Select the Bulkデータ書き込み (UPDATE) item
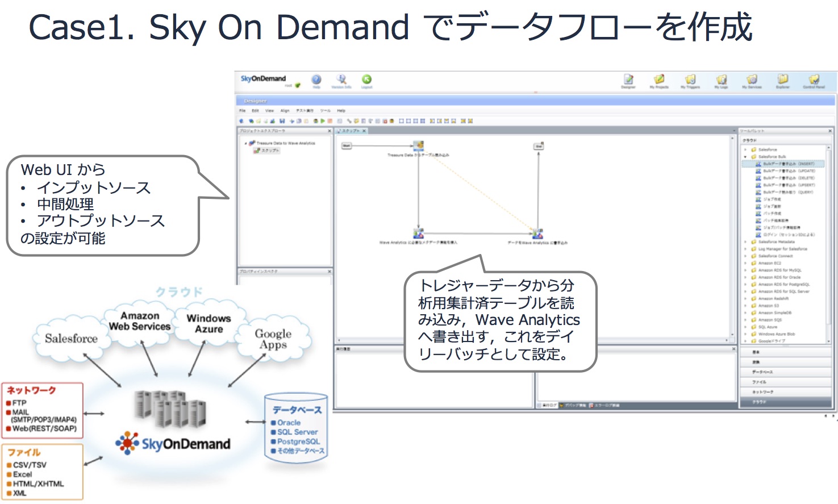The height and width of the screenshot is (504, 838). click(785, 171)
